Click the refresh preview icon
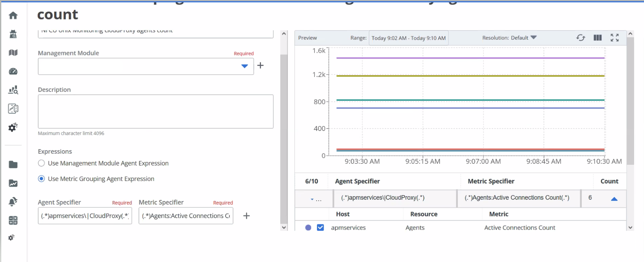This screenshot has height=262, width=644. (x=581, y=38)
